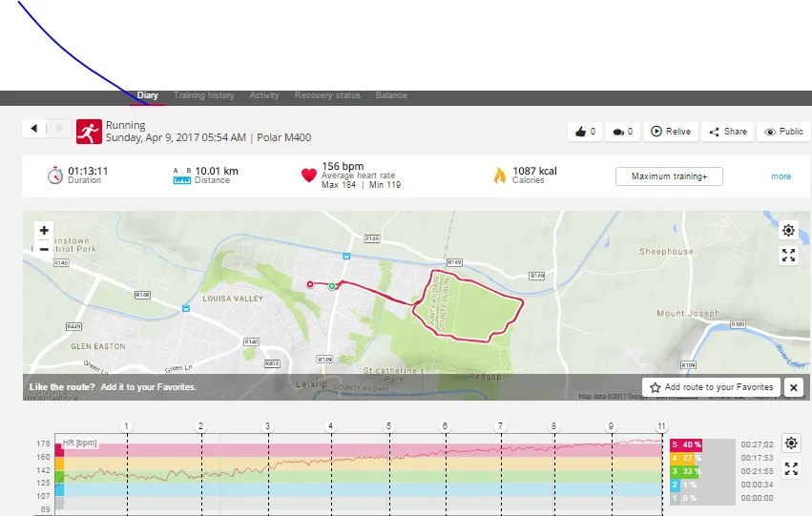Select lap marker 1 on graph
Viewport: 812px width, 516px height.
coord(126,426)
